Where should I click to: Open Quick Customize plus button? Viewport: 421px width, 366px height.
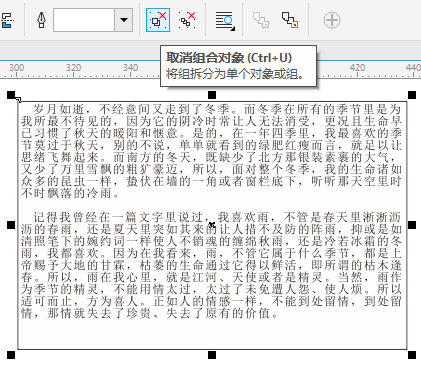point(332,20)
